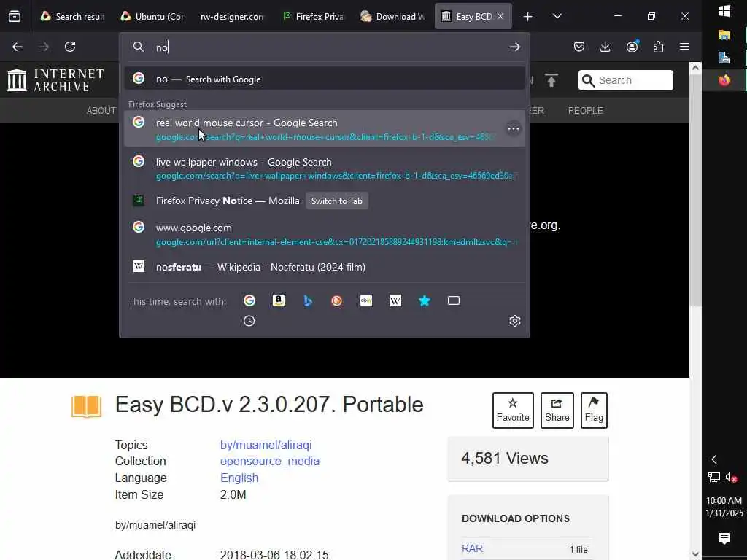Reload the page with the refresh icon
The height and width of the screenshot is (560, 747).
coord(70,47)
